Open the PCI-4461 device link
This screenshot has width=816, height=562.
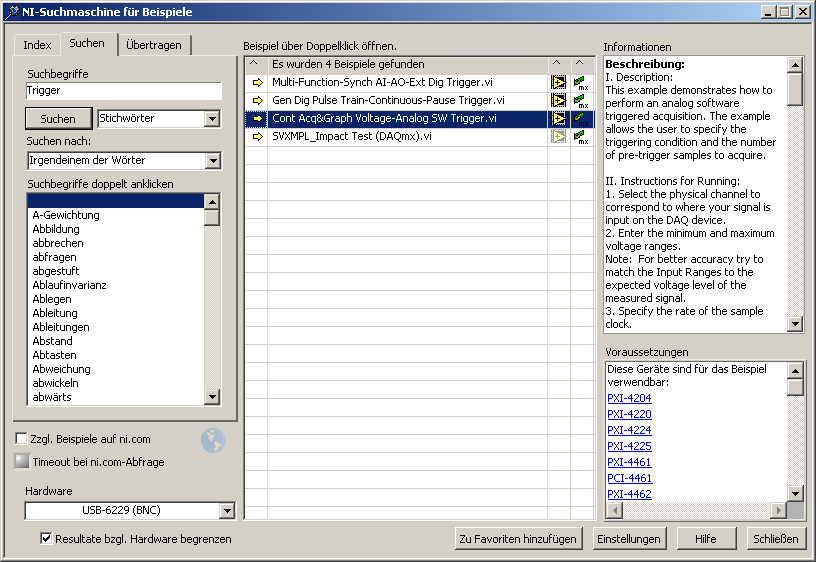click(629, 478)
